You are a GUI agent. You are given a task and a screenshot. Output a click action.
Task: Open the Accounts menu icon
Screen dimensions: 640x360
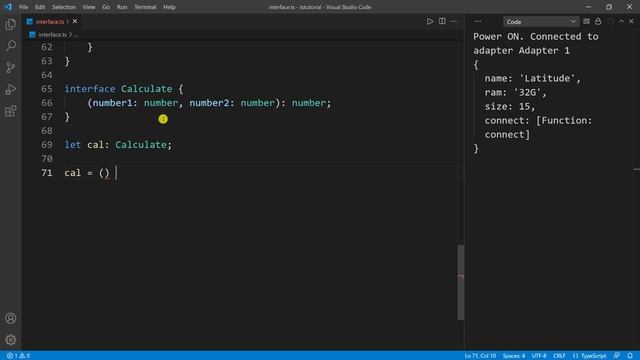[11, 318]
